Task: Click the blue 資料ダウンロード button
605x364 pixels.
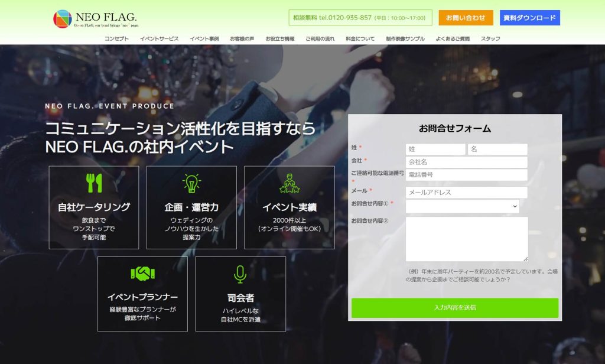Action: [531, 18]
